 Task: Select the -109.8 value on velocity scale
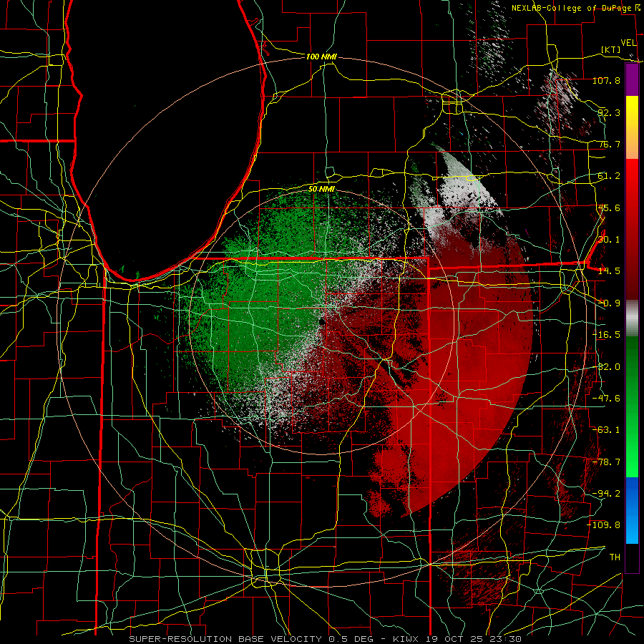point(604,525)
